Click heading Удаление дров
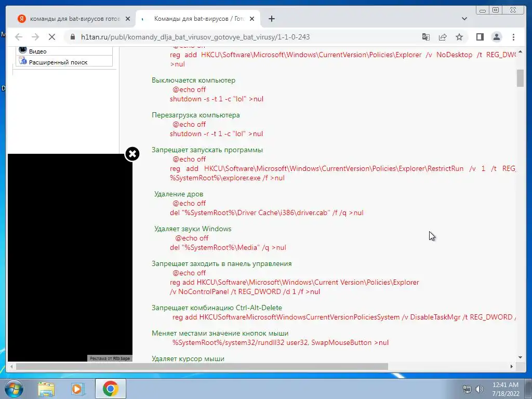Image resolution: width=532 pixels, height=399 pixels. pyautogui.click(x=179, y=194)
